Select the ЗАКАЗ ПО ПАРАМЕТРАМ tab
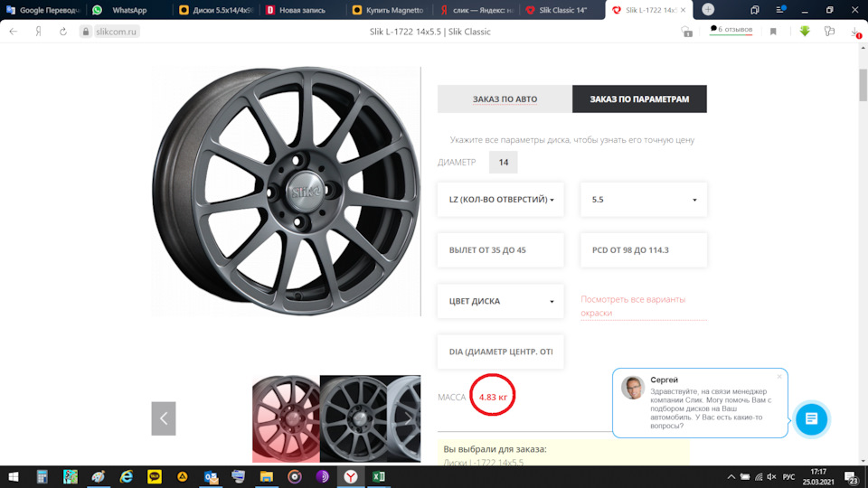This screenshot has width=868, height=488. pyautogui.click(x=639, y=99)
